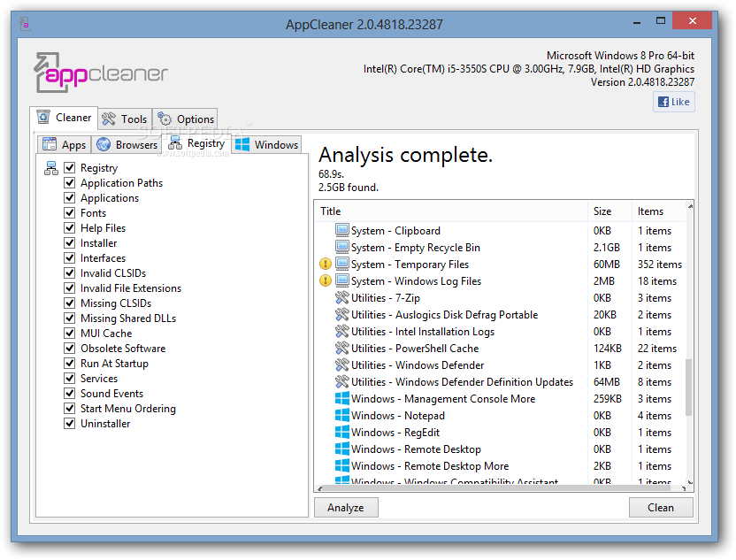Click the Windows logo beside Windows - RegEdit
The image size is (736, 560).
[342, 433]
